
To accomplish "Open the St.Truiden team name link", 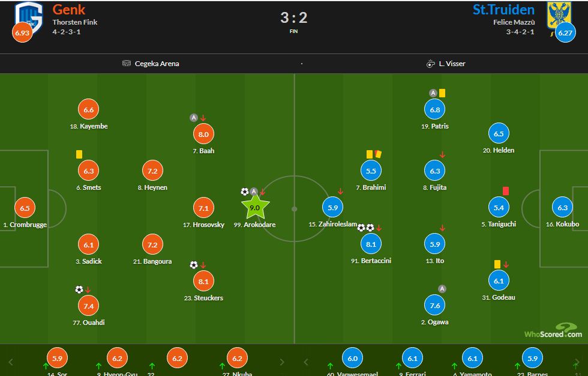I will (503, 9).
